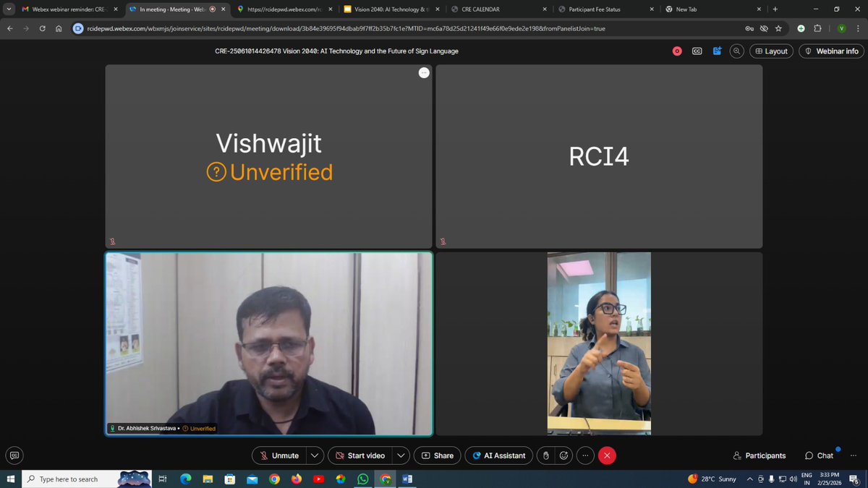Click the green plus extension icon
The width and height of the screenshot is (868, 488).
(801, 28)
